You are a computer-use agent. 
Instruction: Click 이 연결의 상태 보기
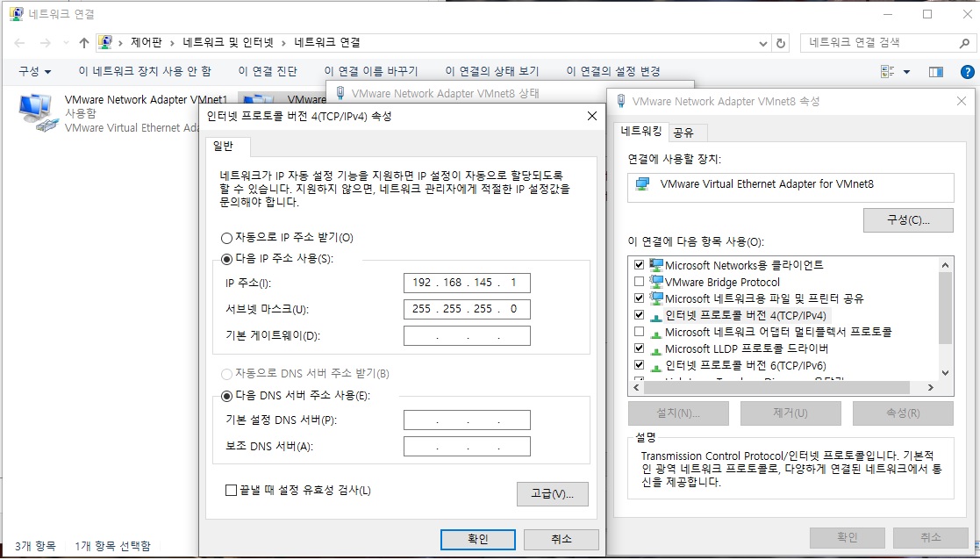tap(492, 72)
